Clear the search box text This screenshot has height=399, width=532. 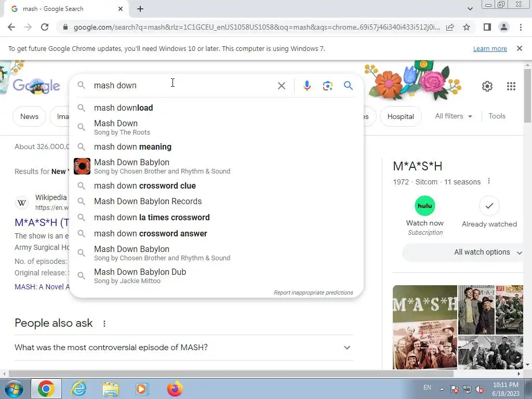coord(281,86)
